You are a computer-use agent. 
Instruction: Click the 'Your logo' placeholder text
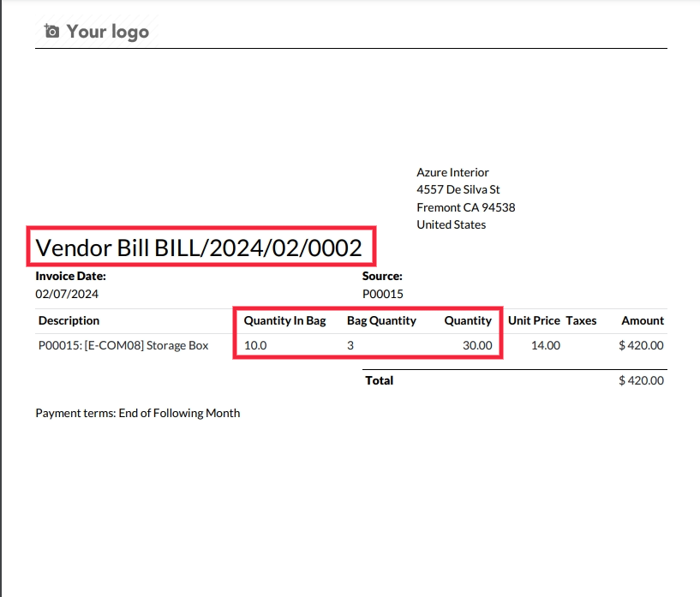click(x=108, y=32)
